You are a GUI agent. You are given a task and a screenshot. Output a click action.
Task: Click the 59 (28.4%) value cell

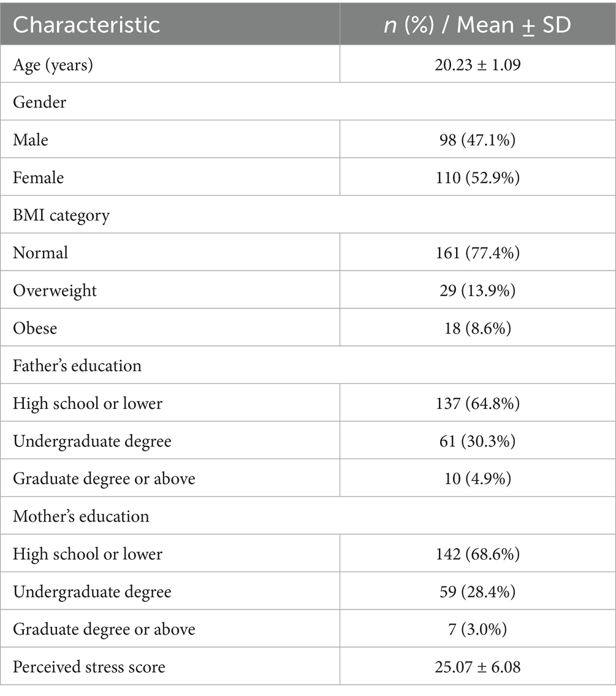[477, 591]
